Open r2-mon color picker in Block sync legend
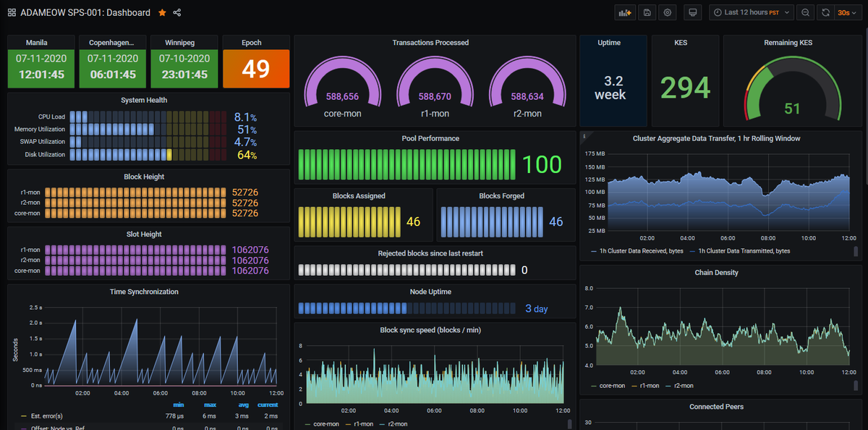This screenshot has height=430, width=868. click(x=382, y=424)
